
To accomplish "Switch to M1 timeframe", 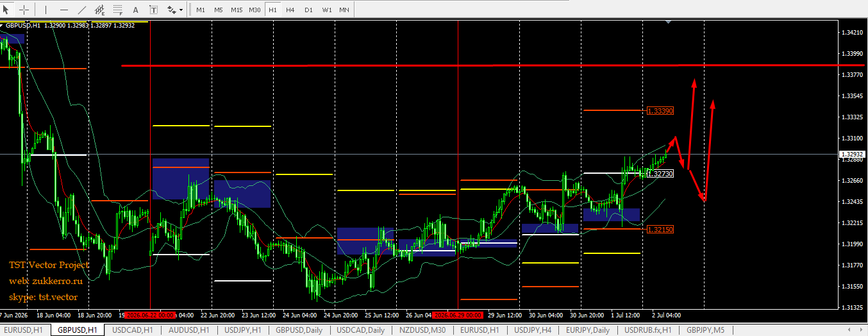I will coord(201,10).
